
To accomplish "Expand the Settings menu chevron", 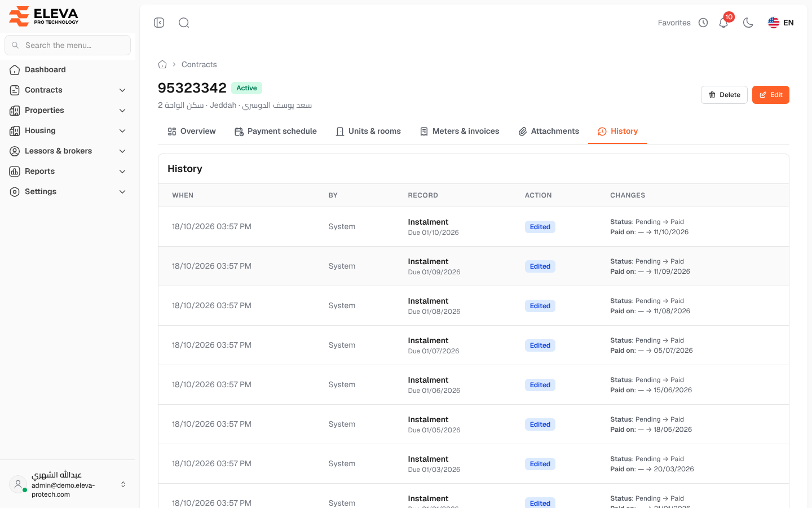I will tap(122, 192).
